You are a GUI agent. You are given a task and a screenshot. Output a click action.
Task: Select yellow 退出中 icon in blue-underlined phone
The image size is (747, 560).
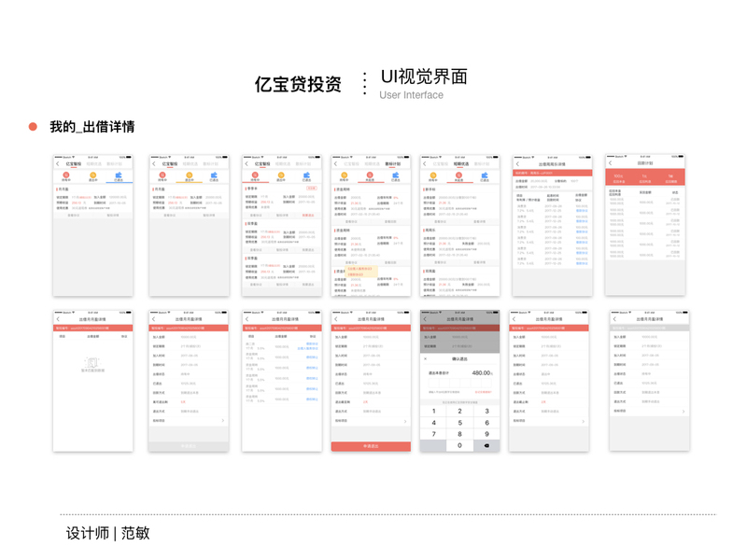(x=92, y=176)
